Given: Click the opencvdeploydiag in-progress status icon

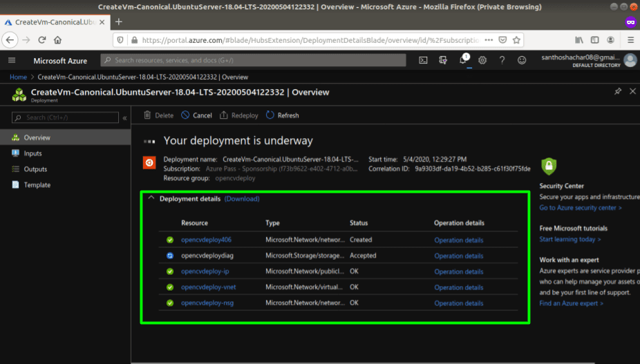Looking at the screenshot, I should pyautogui.click(x=170, y=256).
